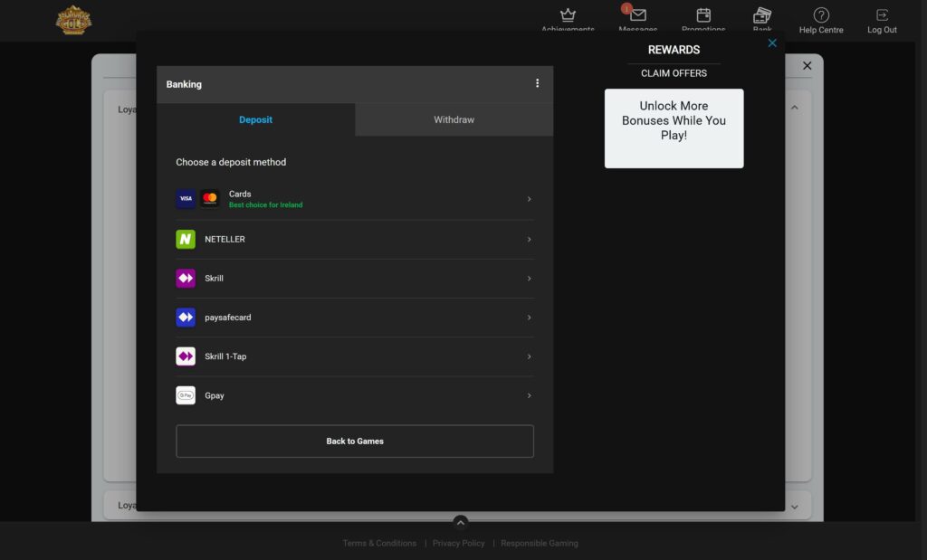Open Banking three-dot options menu
This screenshot has height=560, width=927.
tap(537, 83)
